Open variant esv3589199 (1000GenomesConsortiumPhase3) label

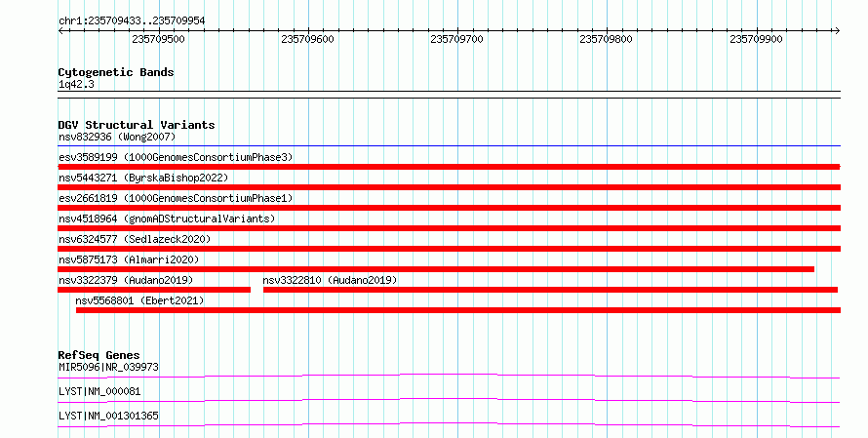176,157
